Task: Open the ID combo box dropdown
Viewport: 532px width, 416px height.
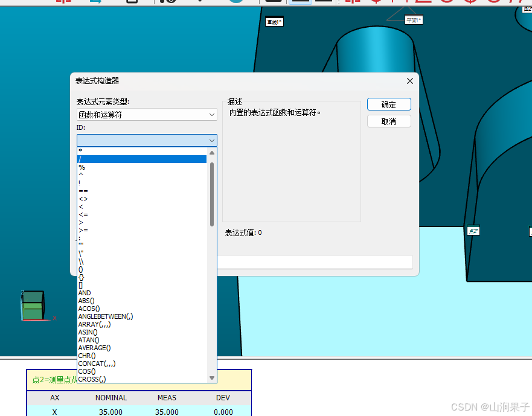Action: point(211,140)
